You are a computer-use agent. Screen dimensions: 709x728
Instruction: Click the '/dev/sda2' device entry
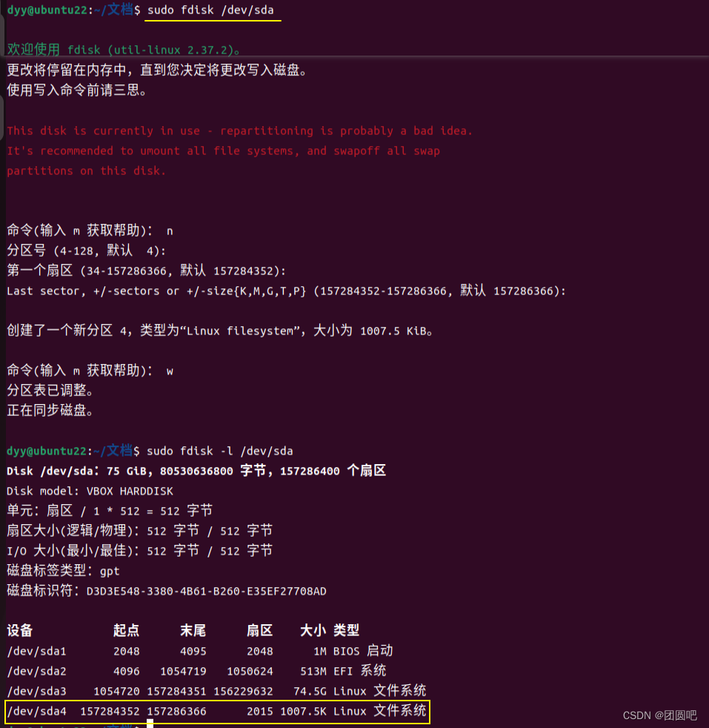tap(36, 671)
